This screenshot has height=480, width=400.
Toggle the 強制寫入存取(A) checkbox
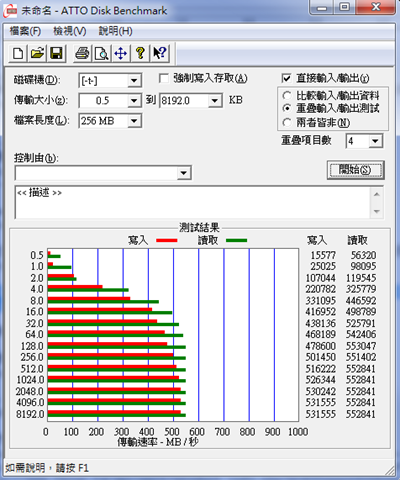[x=164, y=79]
